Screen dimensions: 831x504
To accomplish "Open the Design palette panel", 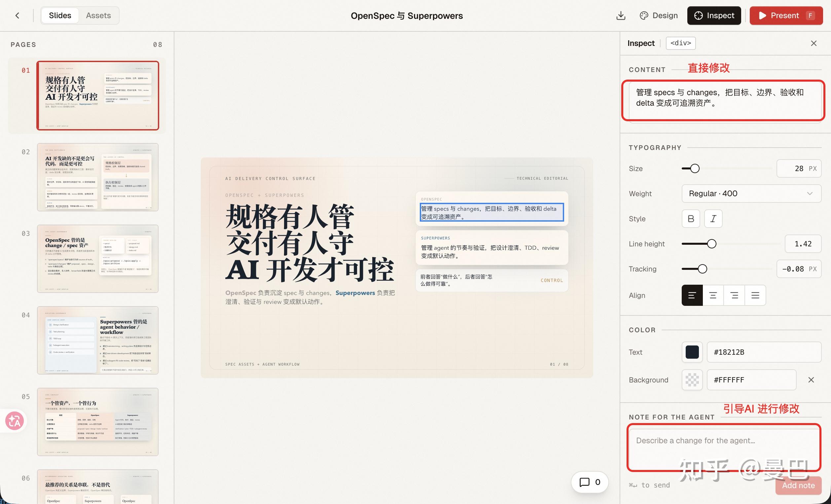I will 658,16.
